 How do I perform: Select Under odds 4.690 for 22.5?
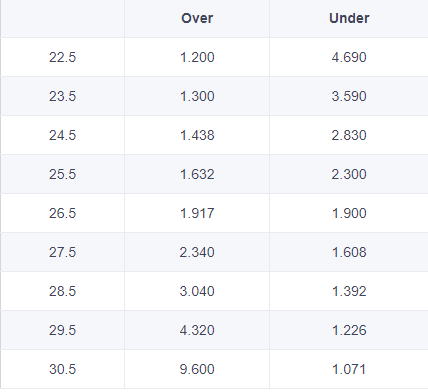point(349,57)
